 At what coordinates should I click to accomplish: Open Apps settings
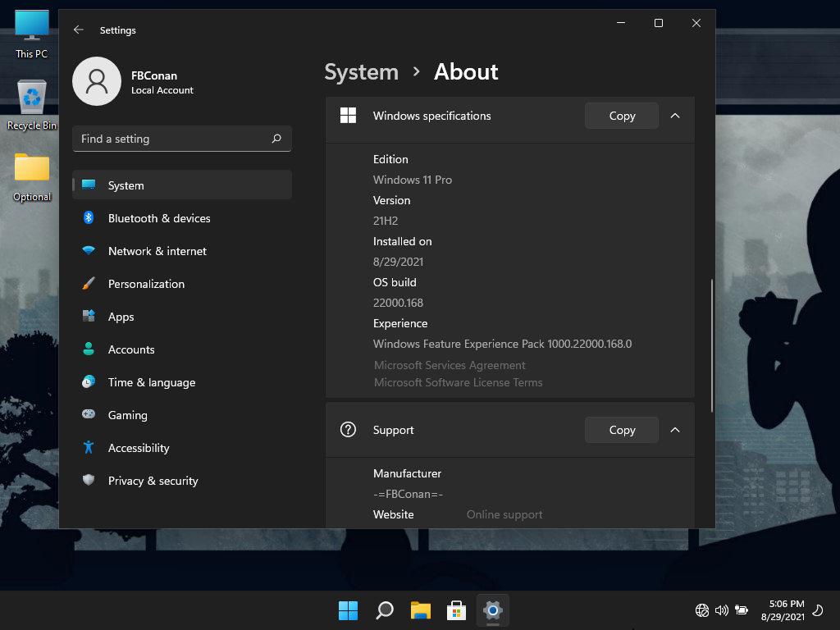(182, 316)
